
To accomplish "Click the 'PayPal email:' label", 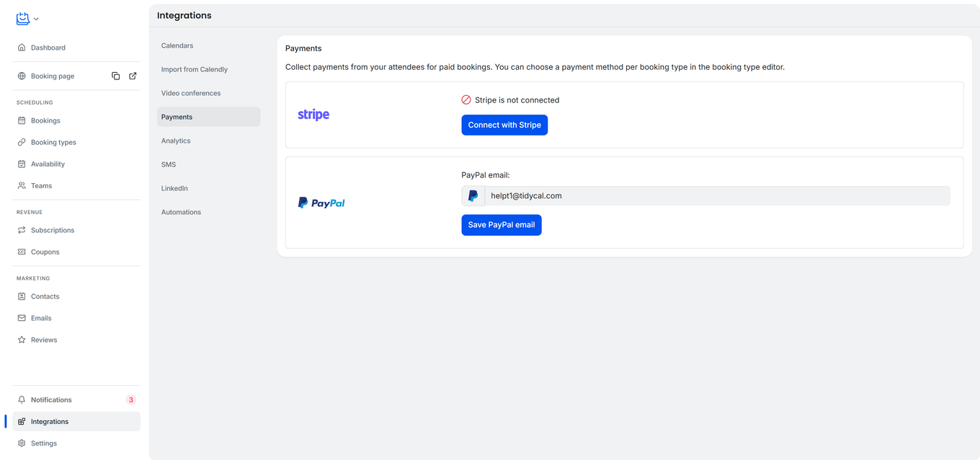I will (x=486, y=175).
